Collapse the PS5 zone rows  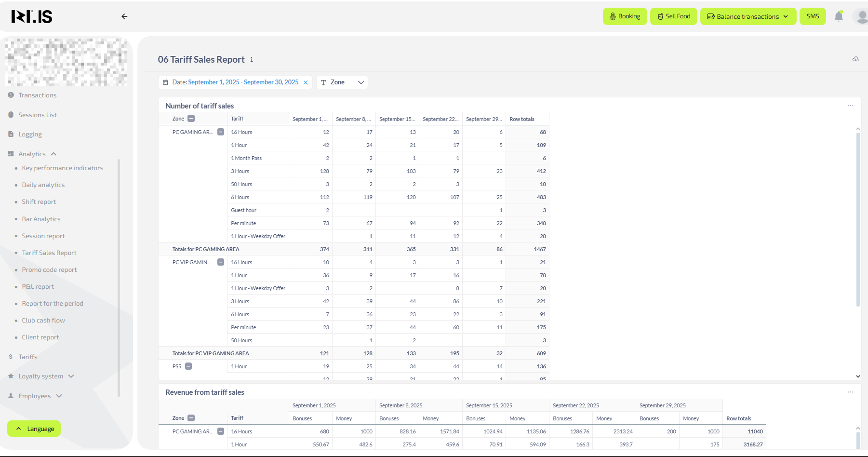click(x=188, y=366)
